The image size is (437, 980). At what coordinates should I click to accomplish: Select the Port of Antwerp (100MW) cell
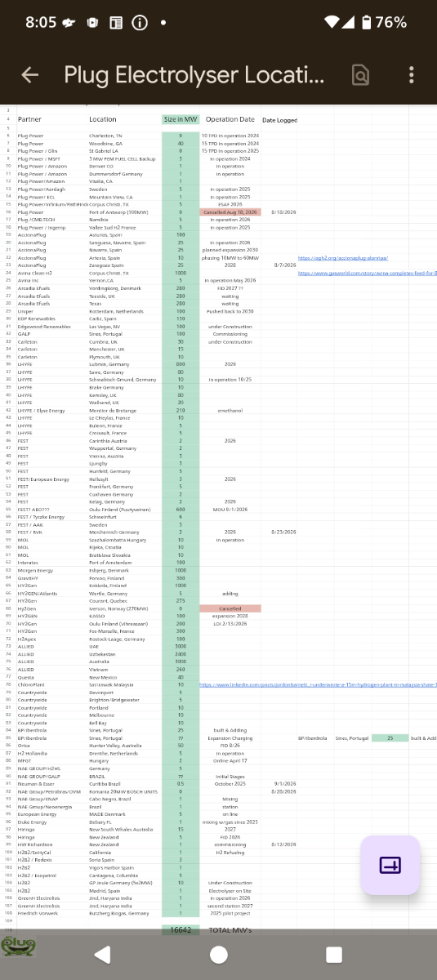[x=118, y=212]
